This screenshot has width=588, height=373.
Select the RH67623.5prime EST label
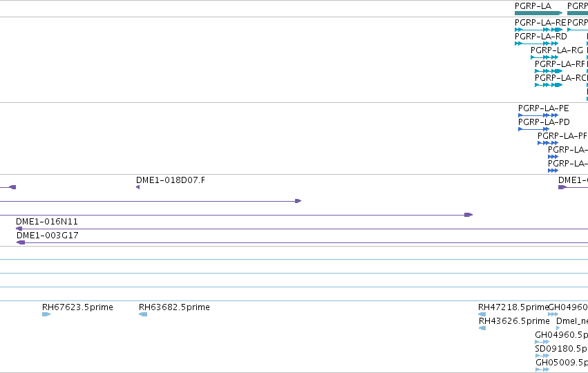coord(77,307)
